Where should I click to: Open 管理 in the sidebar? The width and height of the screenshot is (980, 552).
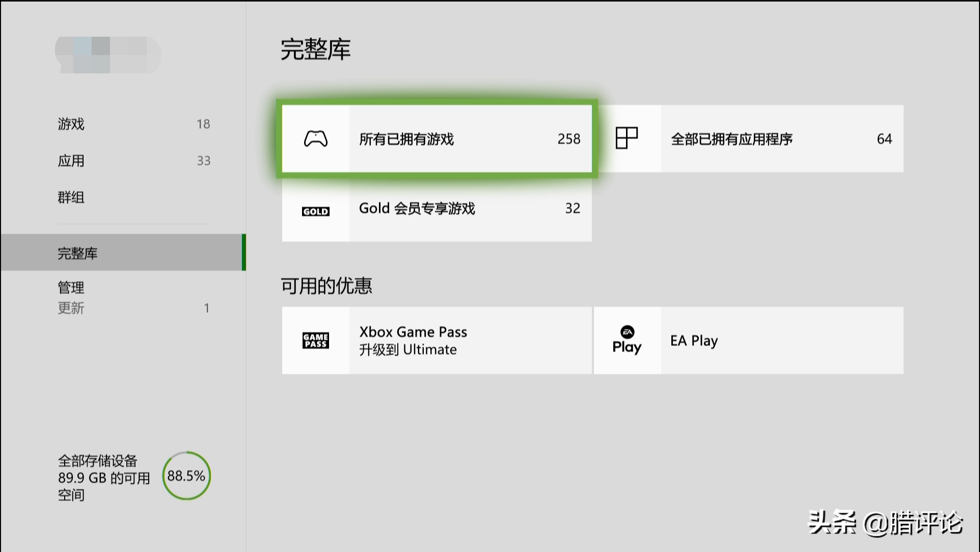[x=71, y=287]
